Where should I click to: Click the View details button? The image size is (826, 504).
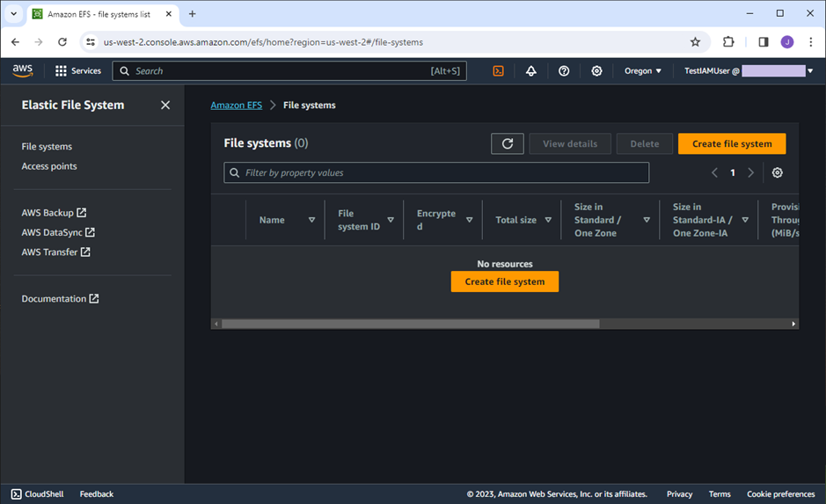click(x=570, y=143)
